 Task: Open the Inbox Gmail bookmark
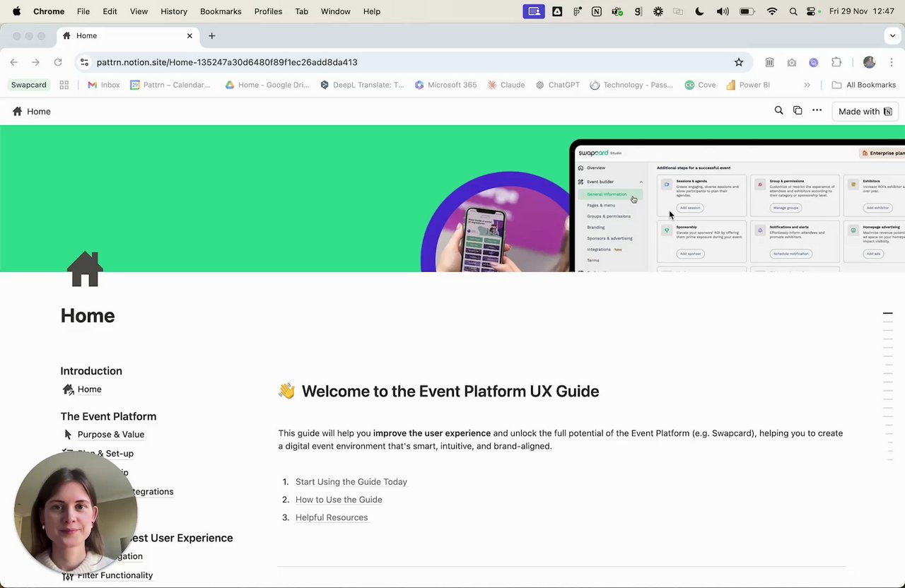103,85
